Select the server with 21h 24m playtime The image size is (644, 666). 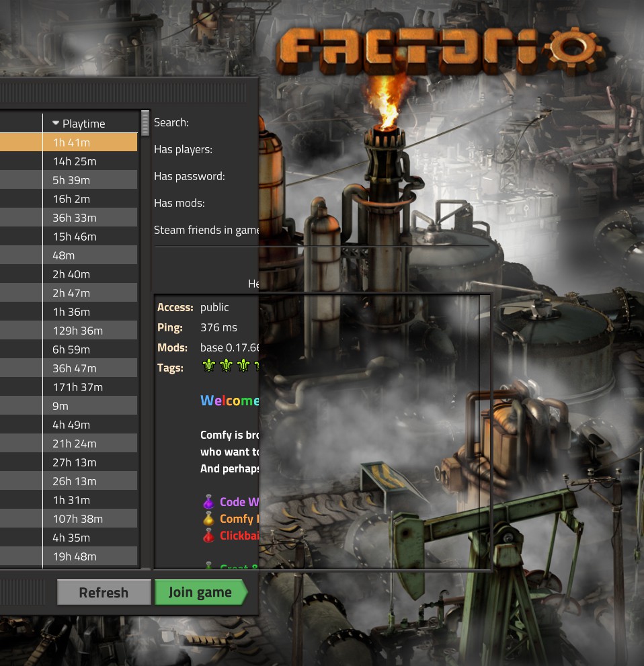(69, 444)
